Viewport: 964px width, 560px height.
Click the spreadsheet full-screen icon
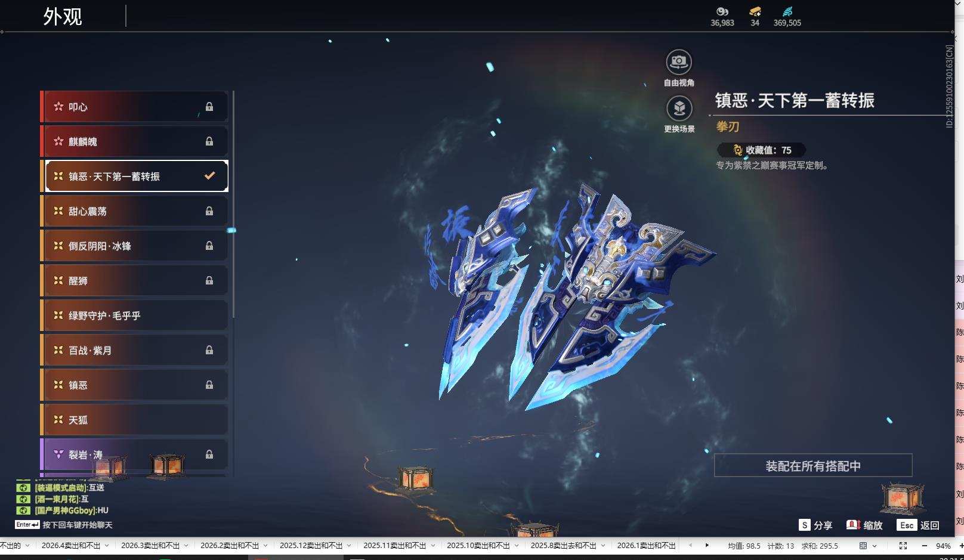[x=903, y=546]
